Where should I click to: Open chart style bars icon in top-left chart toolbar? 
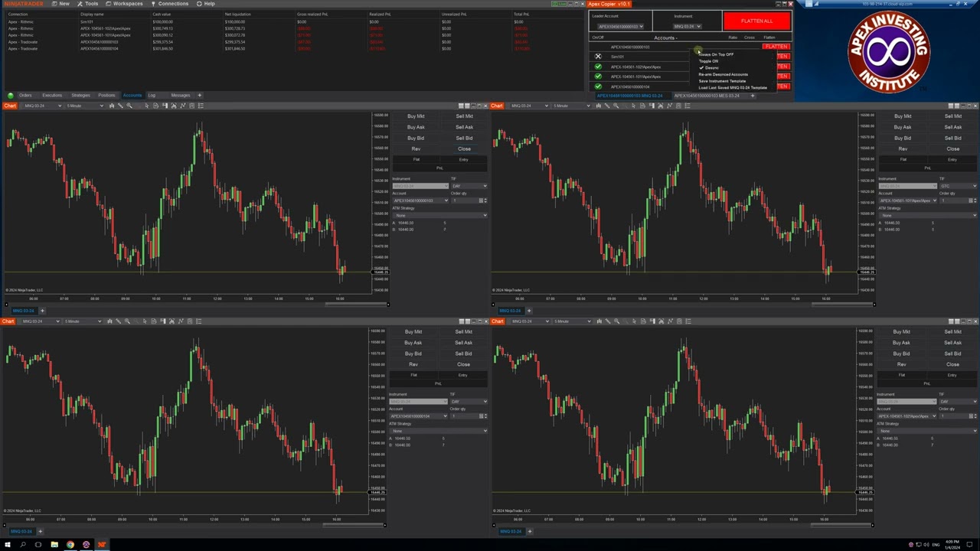tap(112, 106)
